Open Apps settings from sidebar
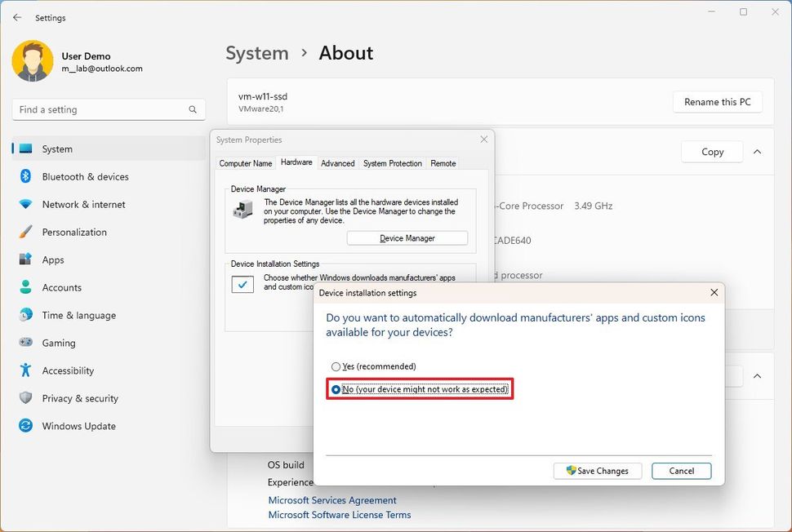 pyautogui.click(x=53, y=259)
